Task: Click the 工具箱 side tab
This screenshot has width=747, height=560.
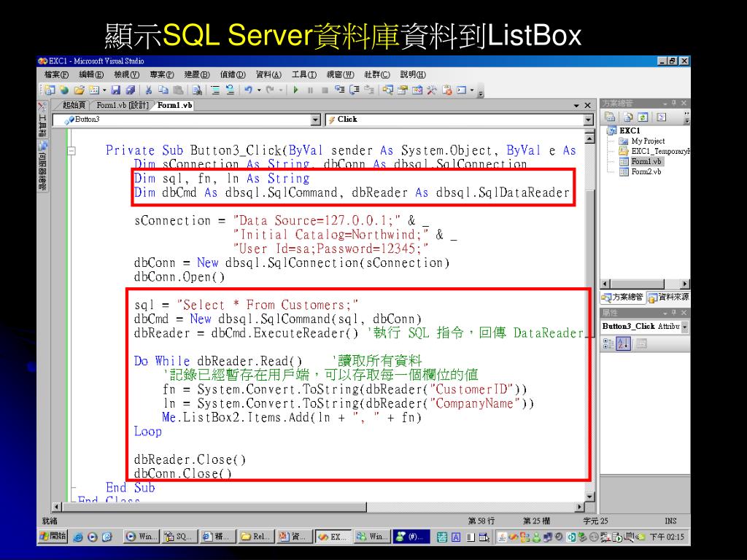Action: (x=42, y=121)
